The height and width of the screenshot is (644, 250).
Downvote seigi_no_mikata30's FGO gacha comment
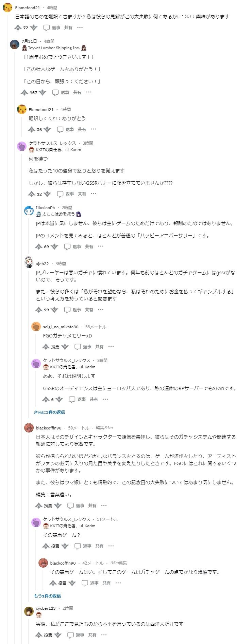[65, 347]
